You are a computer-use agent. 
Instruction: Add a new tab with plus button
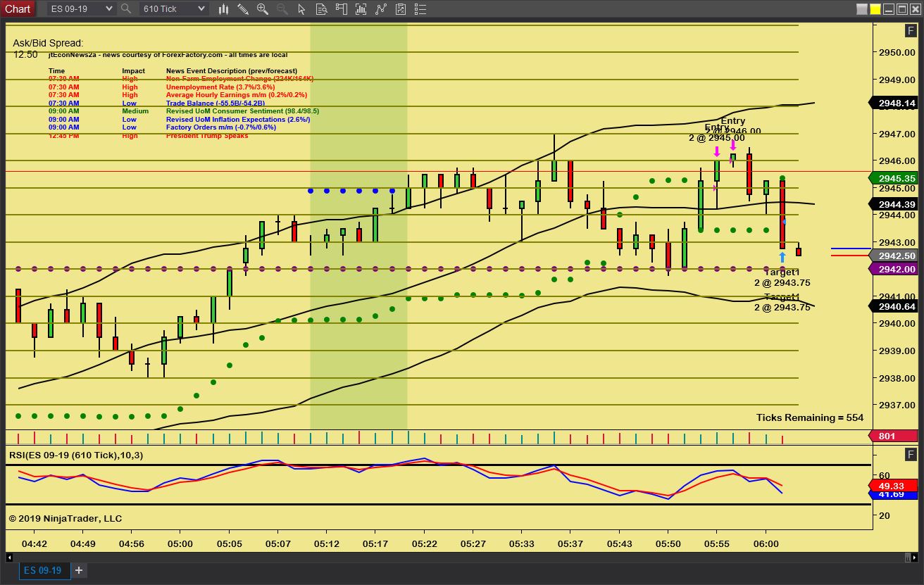(79, 570)
